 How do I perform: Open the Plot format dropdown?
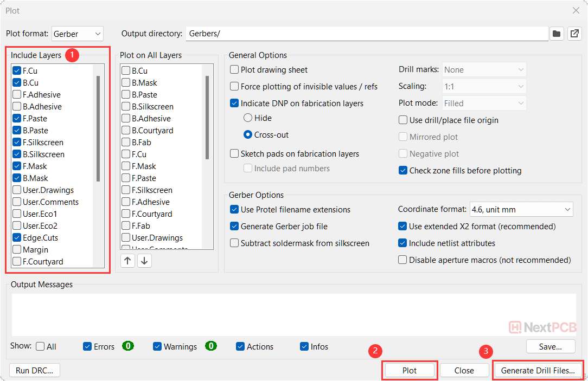77,34
